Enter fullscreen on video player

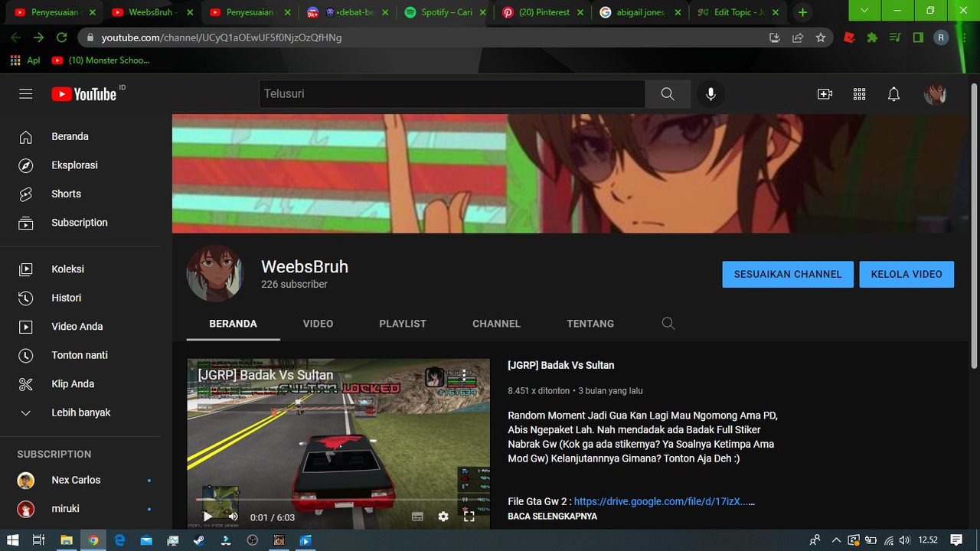(469, 517)
